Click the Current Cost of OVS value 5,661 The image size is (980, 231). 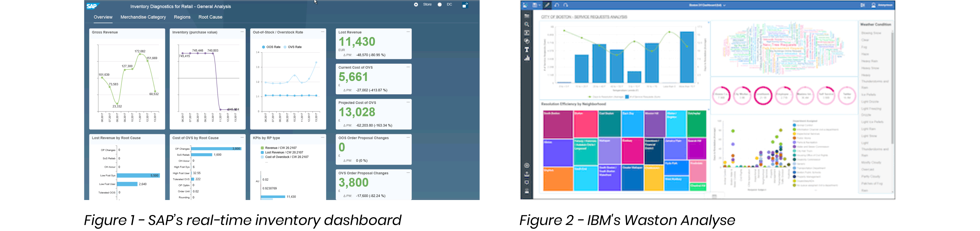[x=353, y=77]
